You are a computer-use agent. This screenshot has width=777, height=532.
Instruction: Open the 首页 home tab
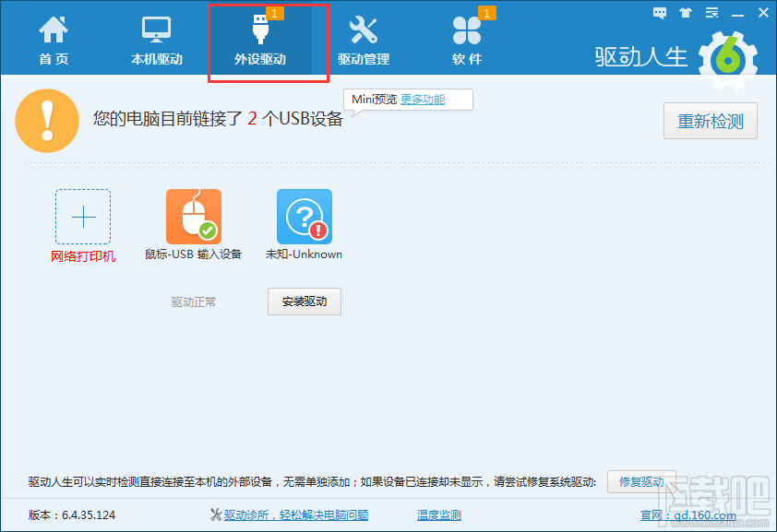(x=54, y=41)
